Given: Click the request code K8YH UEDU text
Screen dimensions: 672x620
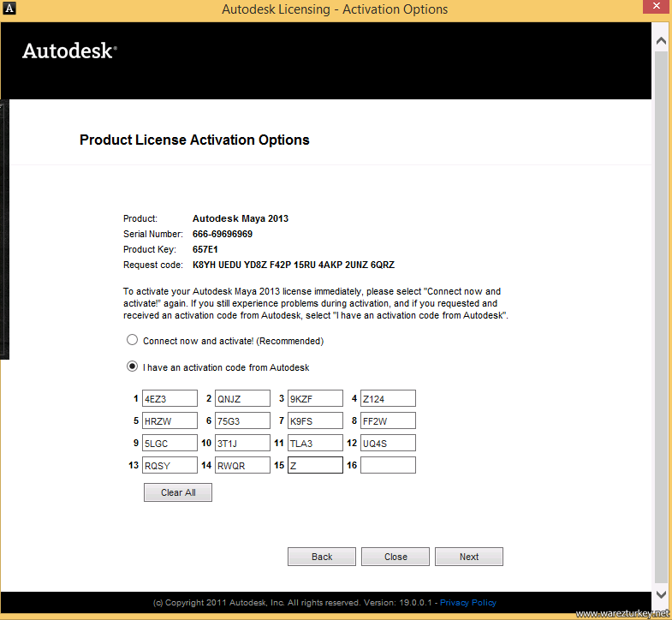Looking at the screenshot, I should 294,265.
